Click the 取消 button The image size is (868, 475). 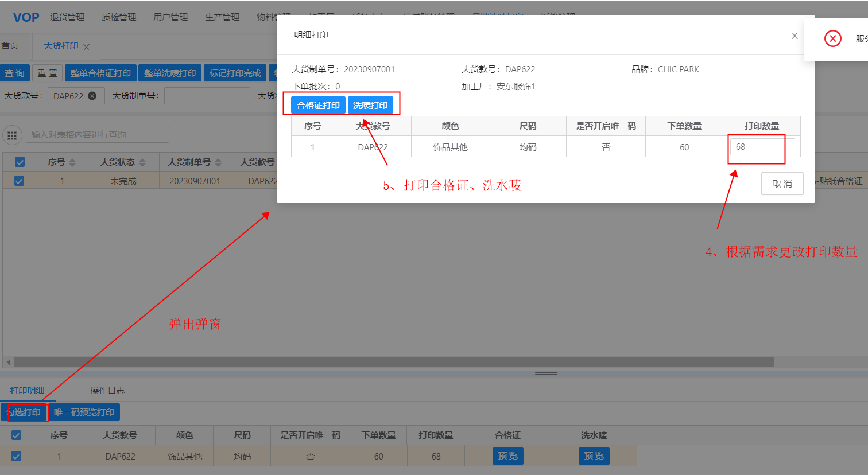pos(782,184)
